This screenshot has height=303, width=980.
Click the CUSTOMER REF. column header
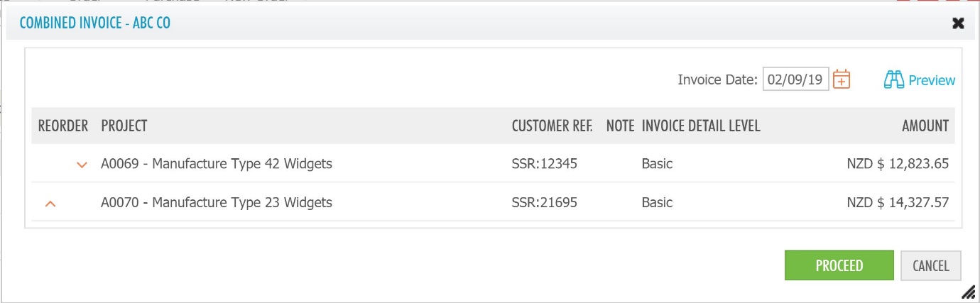coord(552,126)
